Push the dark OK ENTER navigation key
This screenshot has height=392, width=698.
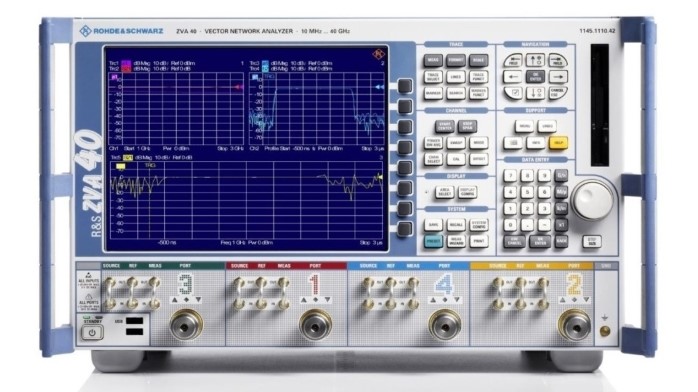pos(535,77)
